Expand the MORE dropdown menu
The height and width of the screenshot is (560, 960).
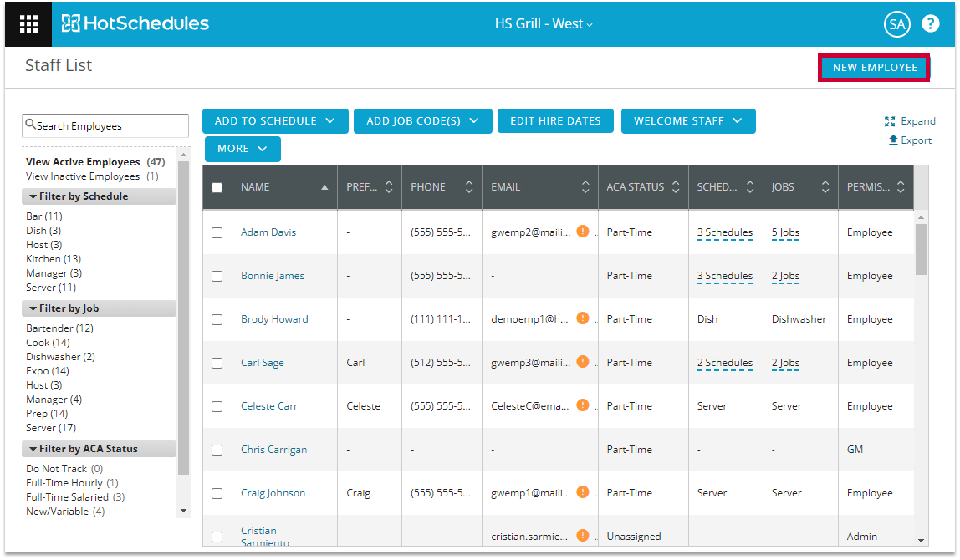[x=243, y=149]
